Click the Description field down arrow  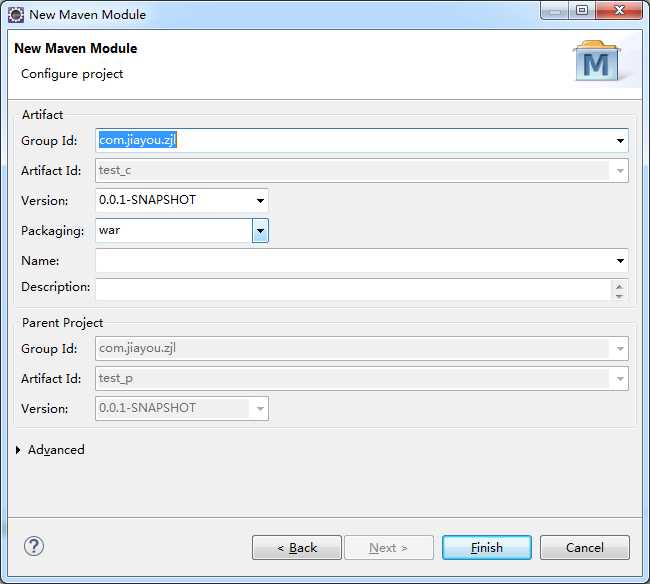click(619, 296)
